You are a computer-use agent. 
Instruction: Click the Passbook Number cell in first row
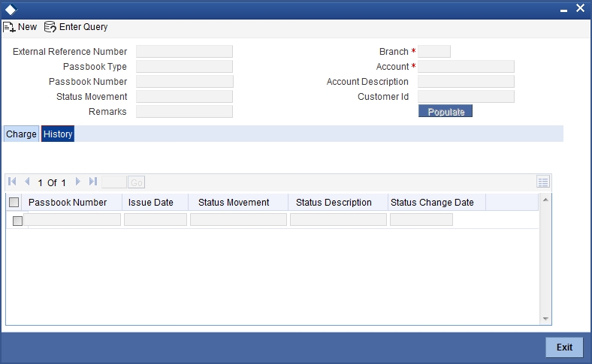pyautogui.click(x=72, y=220)
